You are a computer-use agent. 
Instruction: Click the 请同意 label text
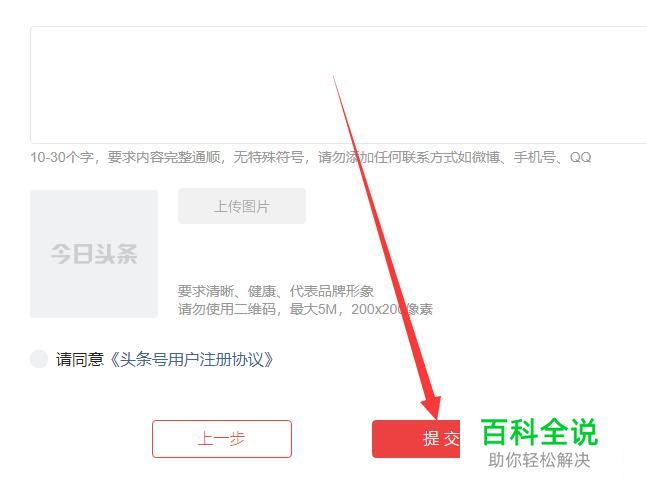click(x=80, y=359)
